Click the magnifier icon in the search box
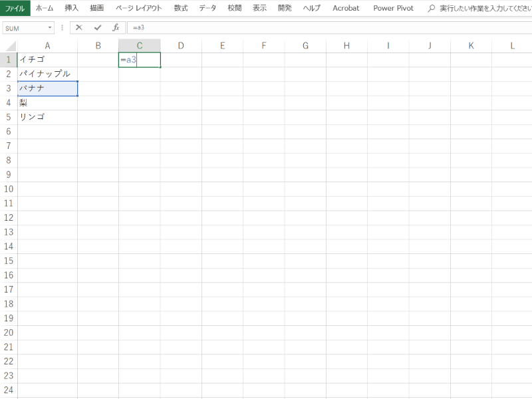The image size is (532, 399). coord(432,8)
